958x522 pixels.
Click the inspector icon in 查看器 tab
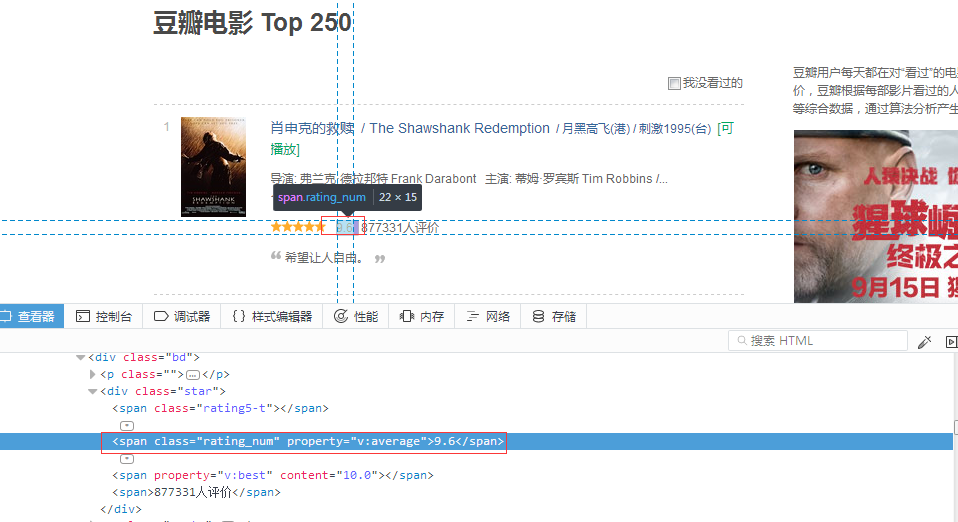pos(6,316)
